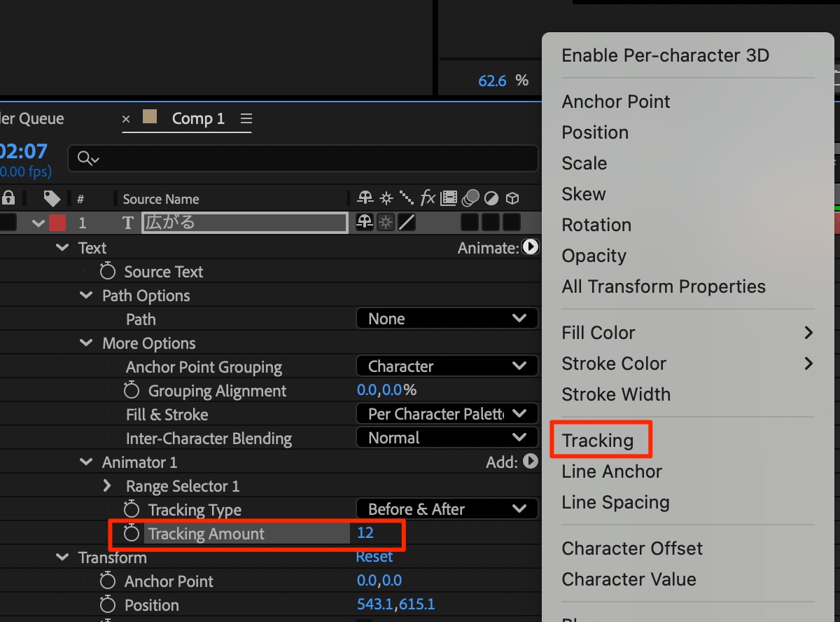Viewport: 840px width, 622px height.
Task: Click the stopwatch next to Position
Action: click(107, 604)
